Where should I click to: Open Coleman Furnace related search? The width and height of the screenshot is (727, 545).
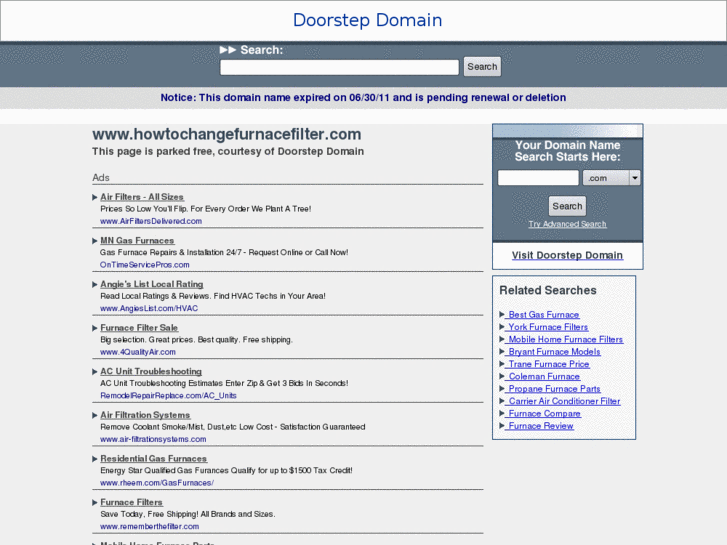click(x=543, y=377)
